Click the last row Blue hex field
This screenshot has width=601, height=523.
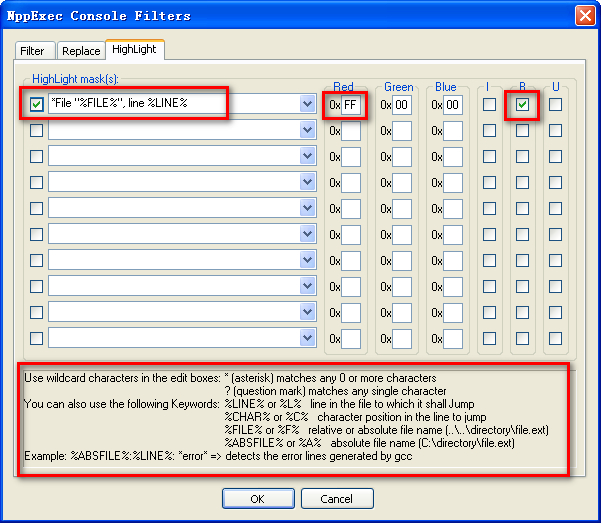[453, 339]
